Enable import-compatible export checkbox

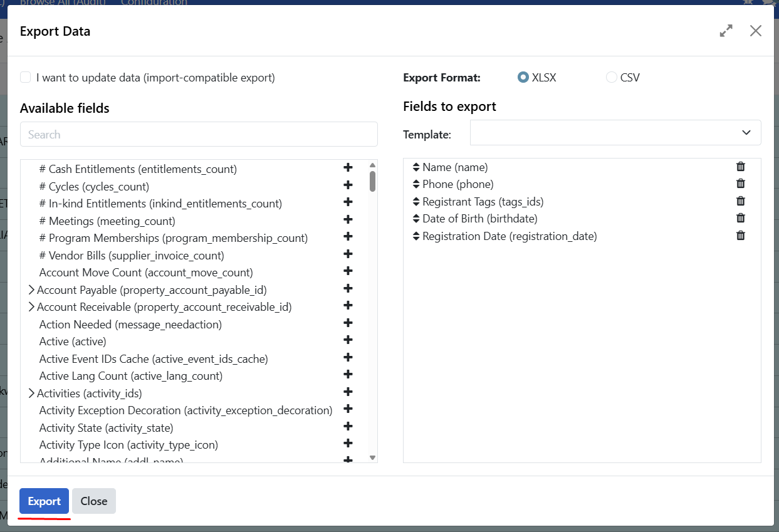tap(25, 76)
